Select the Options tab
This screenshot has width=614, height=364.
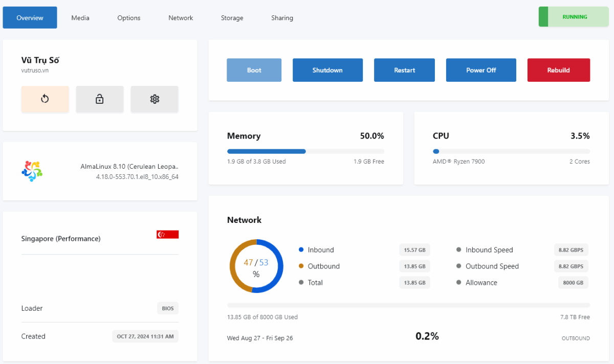pyautogui.click(x=128, y=18)
